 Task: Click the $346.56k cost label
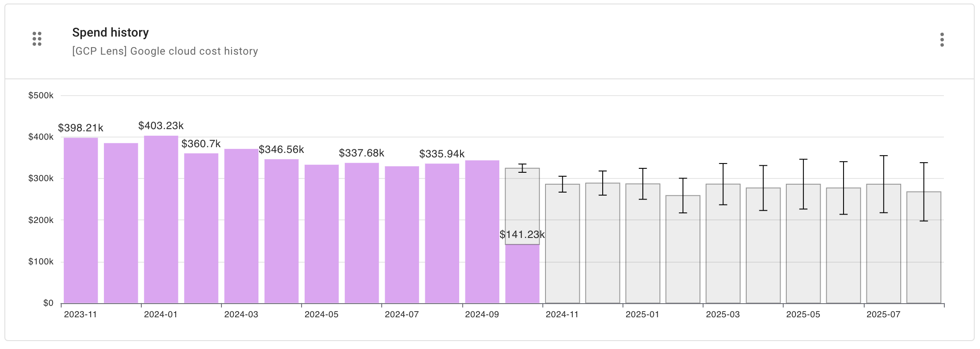(x=282, y=150)
